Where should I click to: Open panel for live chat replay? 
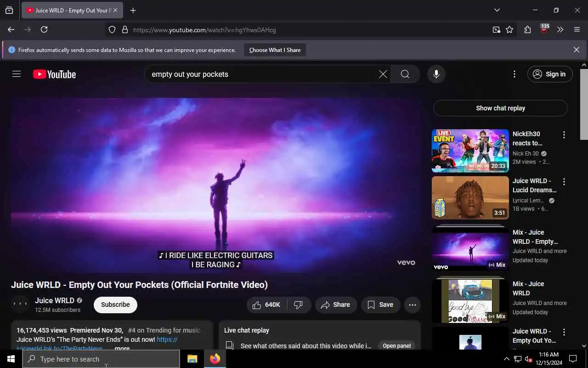(x=396, y=346)
